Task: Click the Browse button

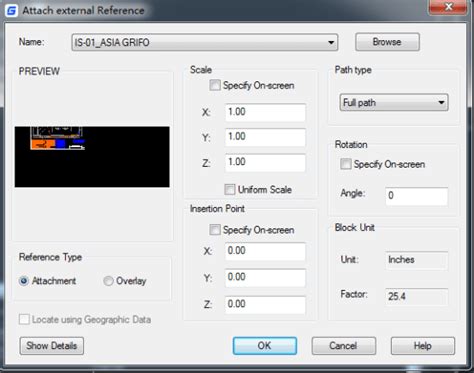Action: [x=387, y=42]
